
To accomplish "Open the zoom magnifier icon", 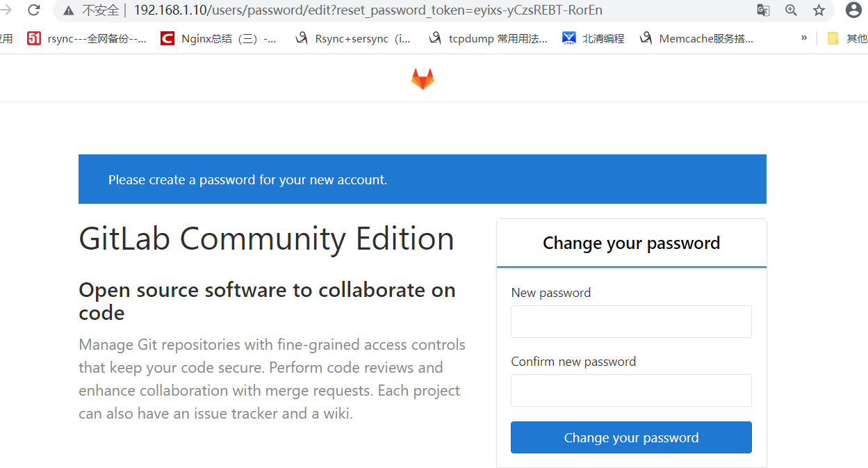I will (791, 10).
